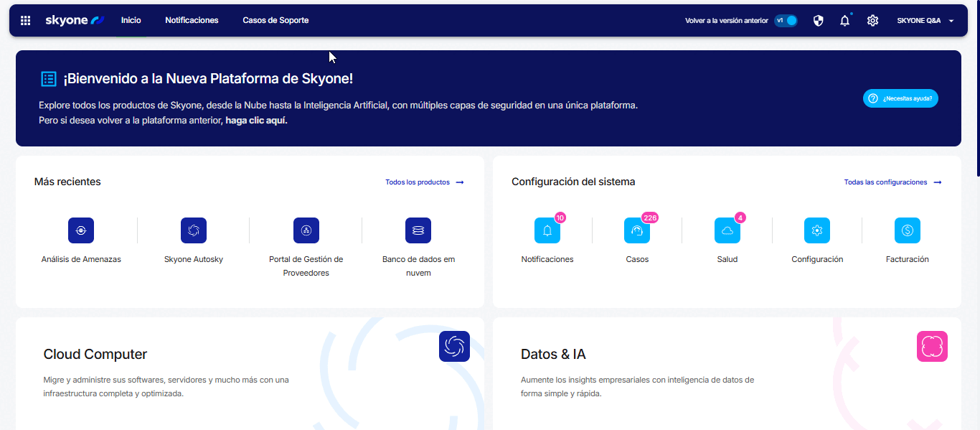Follow the Todos los productos link

(424, 182)
